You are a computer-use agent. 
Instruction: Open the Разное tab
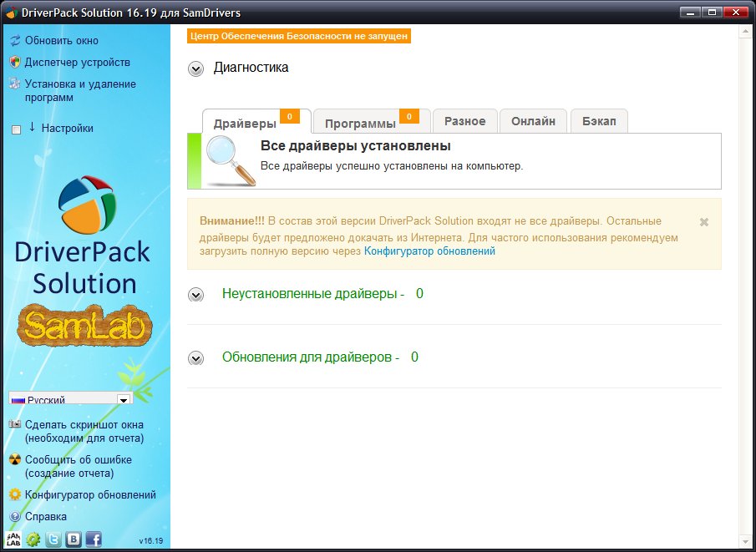pos(464,121)
